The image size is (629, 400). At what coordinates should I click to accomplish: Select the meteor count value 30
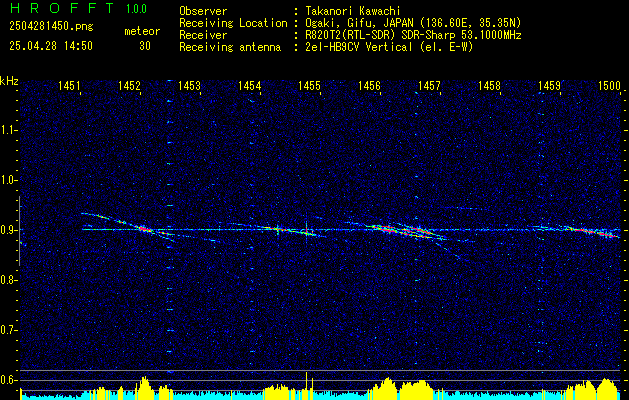pos(145,46)
